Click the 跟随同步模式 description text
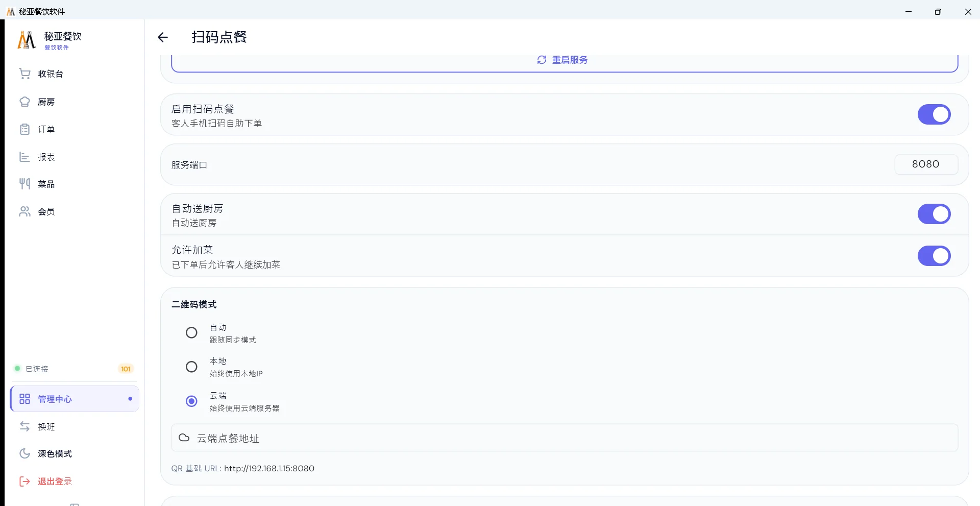This screenshot has height=506, width=980. (x=233, y=340)
